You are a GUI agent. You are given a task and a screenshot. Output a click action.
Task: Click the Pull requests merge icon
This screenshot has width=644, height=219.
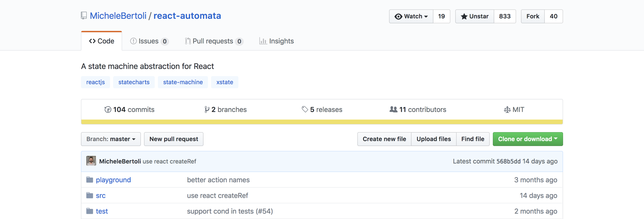188,41
